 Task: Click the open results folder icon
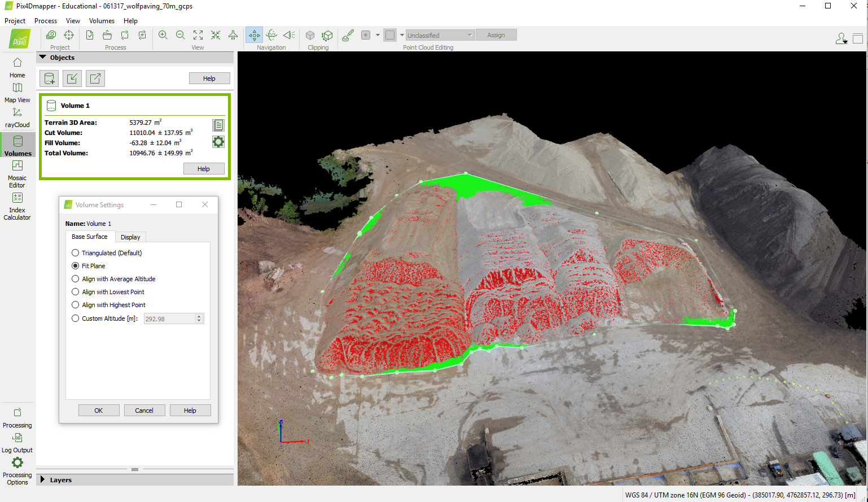point(107,35)
